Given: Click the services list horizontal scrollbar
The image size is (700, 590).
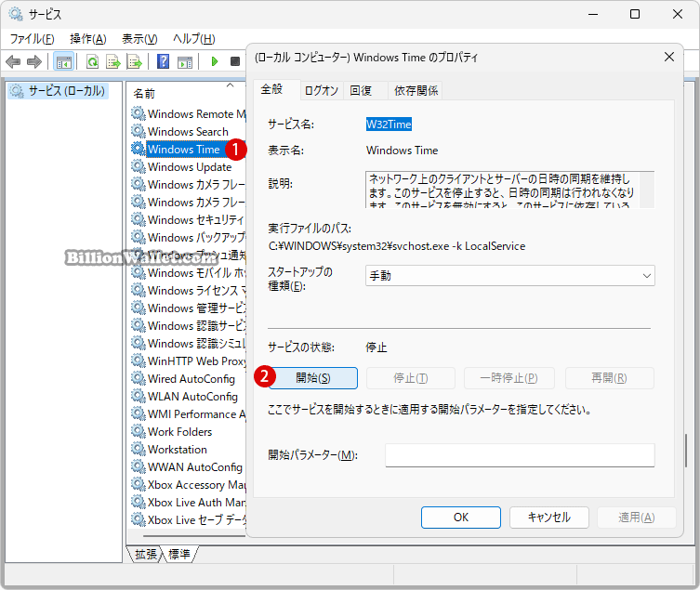Looking at the screenshot, I should (194, 536).
